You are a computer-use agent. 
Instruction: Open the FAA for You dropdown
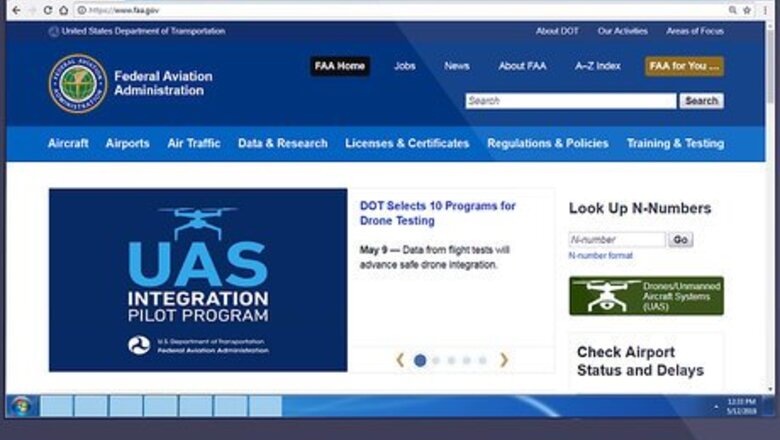pos(684,66)
